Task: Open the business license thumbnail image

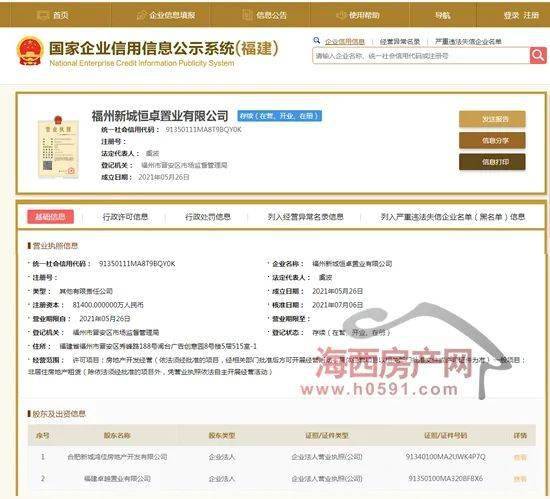Action: pyautogui.click(x=58, y=147)
